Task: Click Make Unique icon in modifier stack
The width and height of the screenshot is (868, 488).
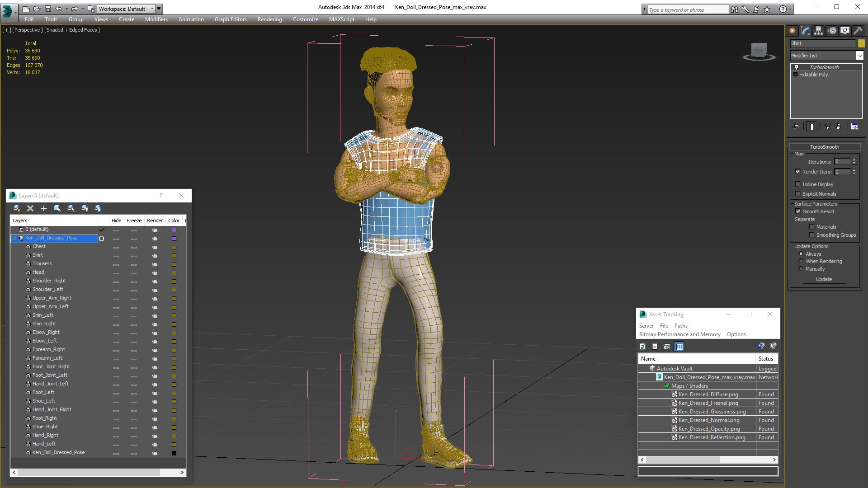Action: (x=827, y=127)
